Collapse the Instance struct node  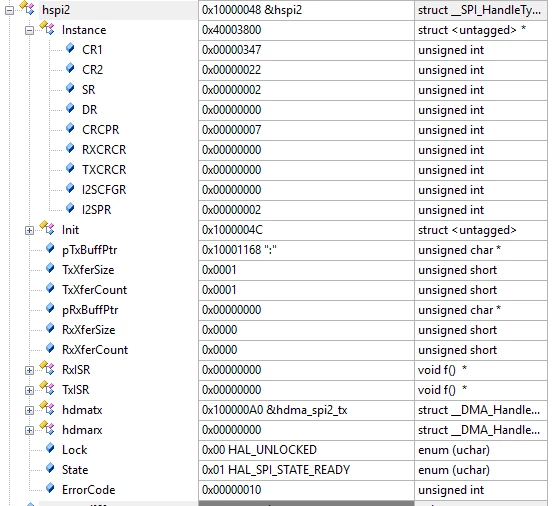pos(30,31)
